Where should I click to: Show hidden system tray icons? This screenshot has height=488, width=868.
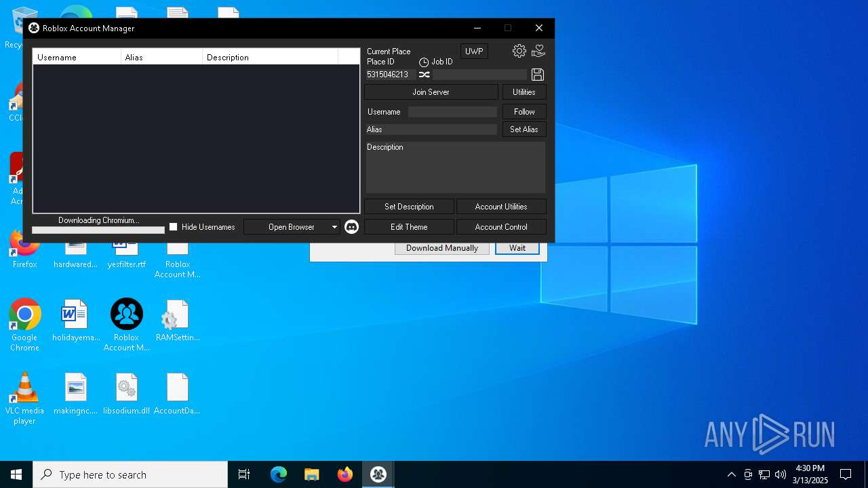tap(731, 474)
